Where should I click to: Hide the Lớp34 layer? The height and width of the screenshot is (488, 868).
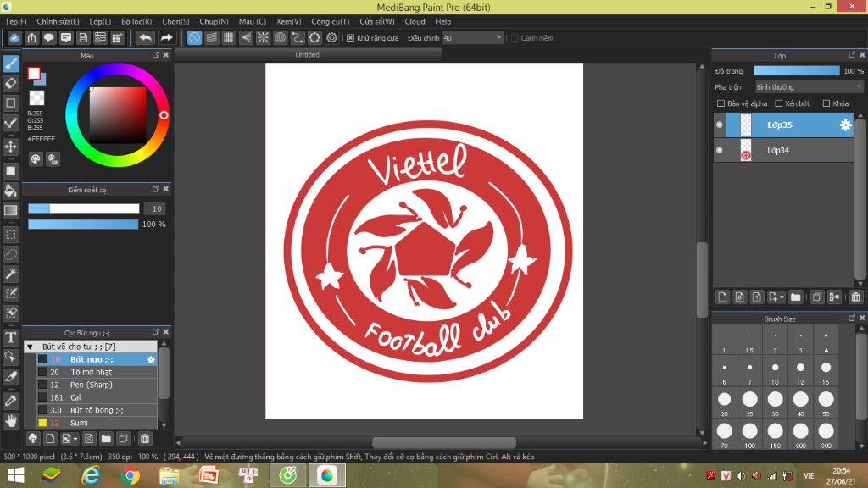coord(719,150)
